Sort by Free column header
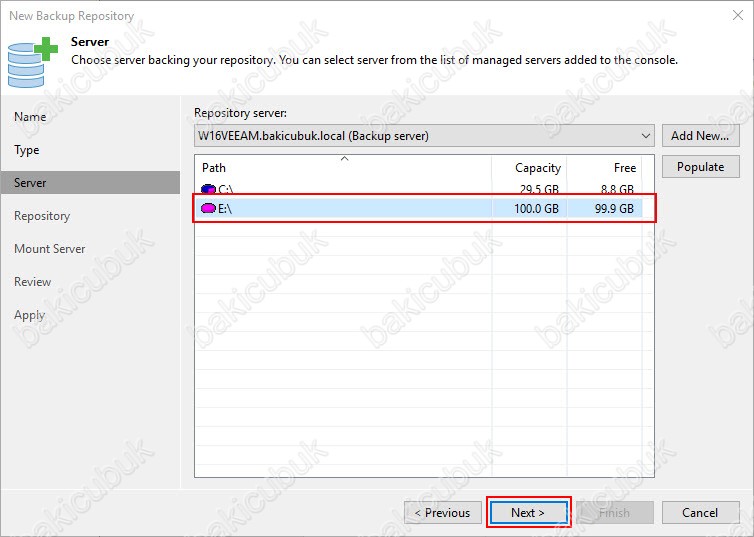Image resolution: width=754 pixels, height=537 pixels. [x=604, y=168]
